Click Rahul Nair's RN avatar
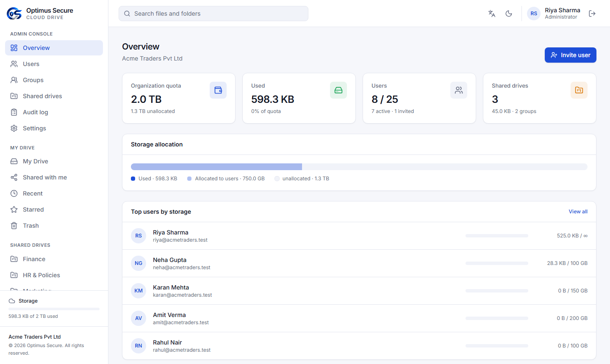 [x=139, y=346]
